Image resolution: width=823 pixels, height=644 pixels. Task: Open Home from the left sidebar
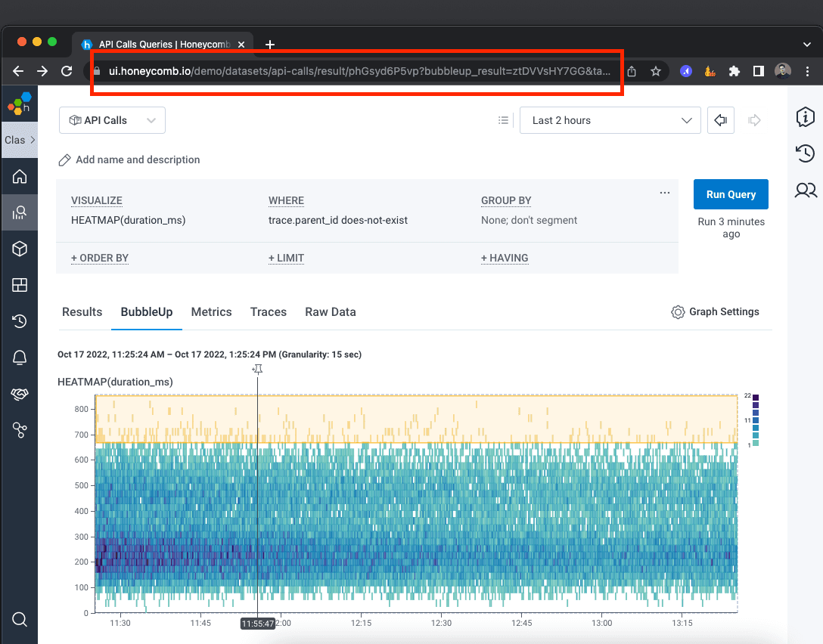pyautogui.click(x=20, y=177)
